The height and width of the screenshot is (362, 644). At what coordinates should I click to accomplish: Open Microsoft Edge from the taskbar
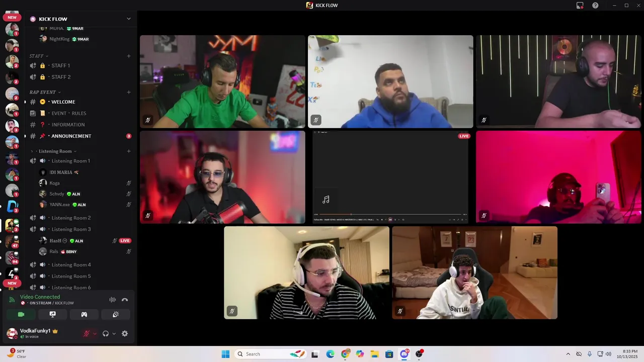pyautogui.click(x=330, y=354)
